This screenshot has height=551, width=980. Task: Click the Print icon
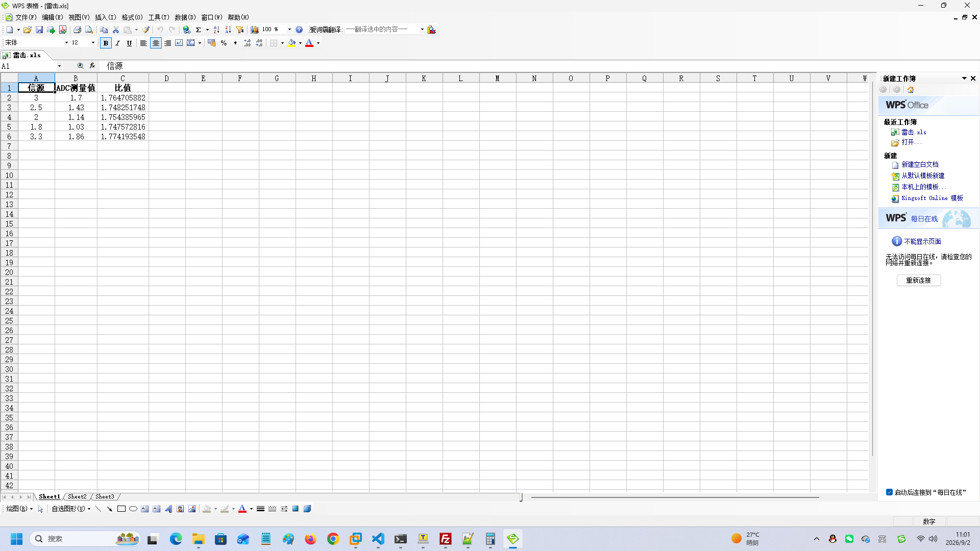tap(77, 30)
